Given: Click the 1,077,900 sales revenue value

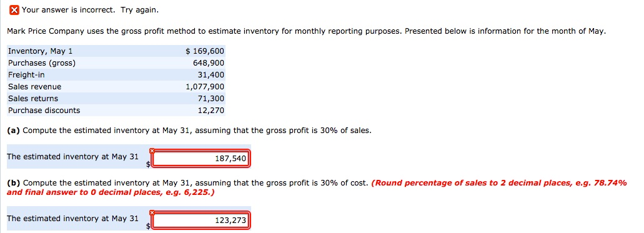Looking at the screenshot, I should pyautogui.click(x=205, y=87).
